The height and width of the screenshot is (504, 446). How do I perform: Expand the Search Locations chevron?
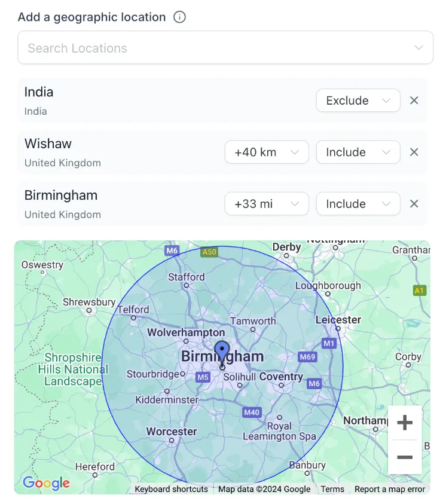click(x=418, y=48)
